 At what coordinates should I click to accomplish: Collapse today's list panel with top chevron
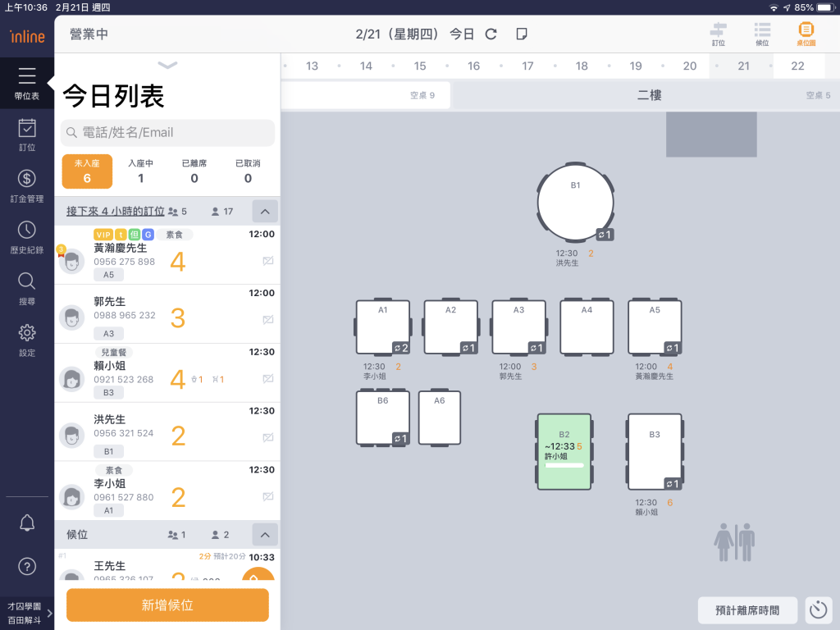coord(167,66)
